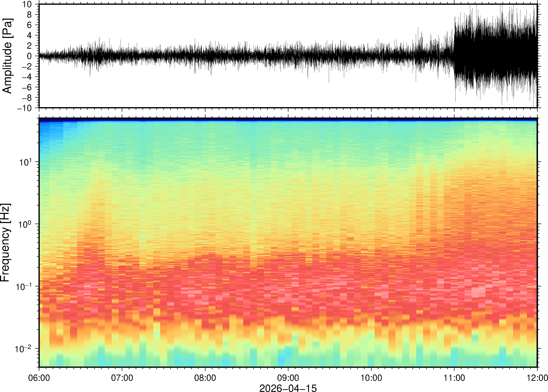Click the 10 amplitude tick label
This screenshot has width=548, height=392.
(27, 4)
